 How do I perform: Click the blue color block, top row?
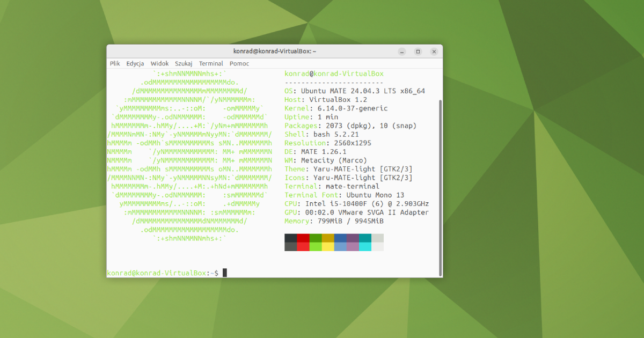(x=340, y=238)
